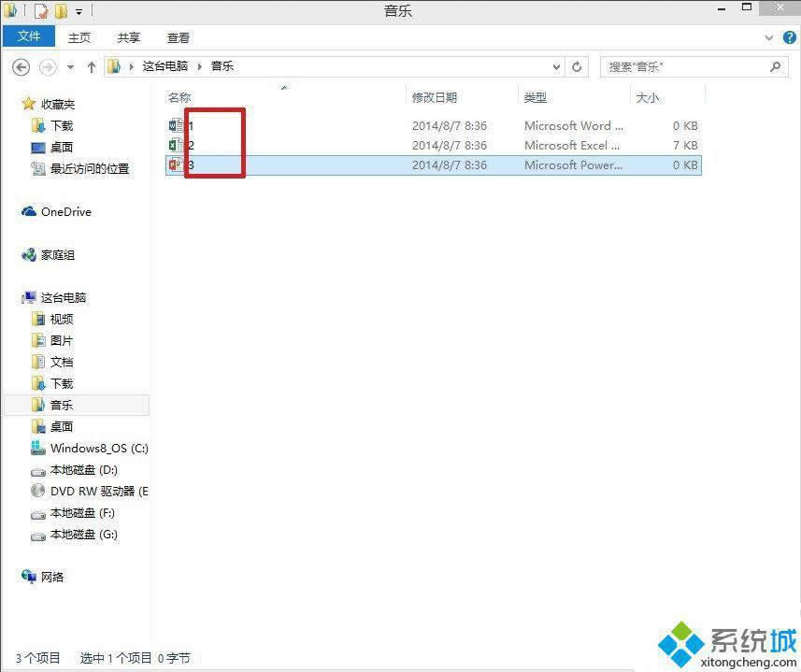Click the Properties icon on the quick access toolbar

[40, 11]
